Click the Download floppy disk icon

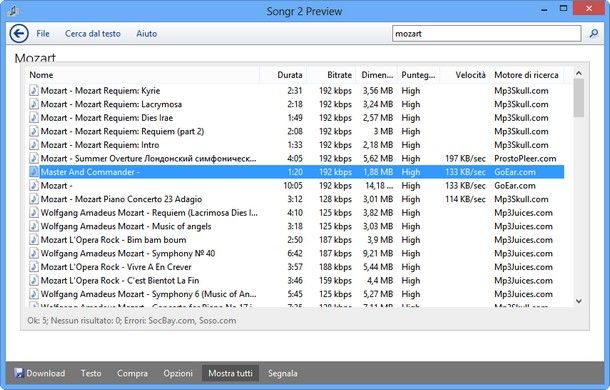tap(19, 373)
